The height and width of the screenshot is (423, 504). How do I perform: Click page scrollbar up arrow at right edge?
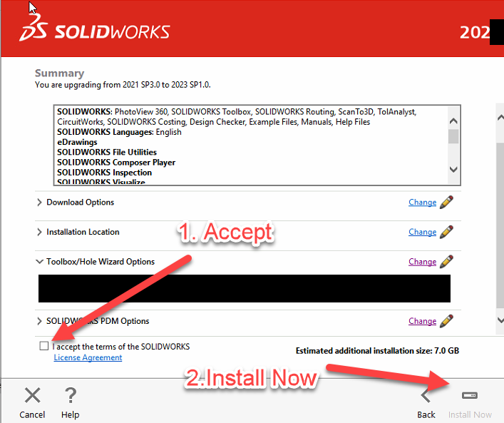[500, 118]
